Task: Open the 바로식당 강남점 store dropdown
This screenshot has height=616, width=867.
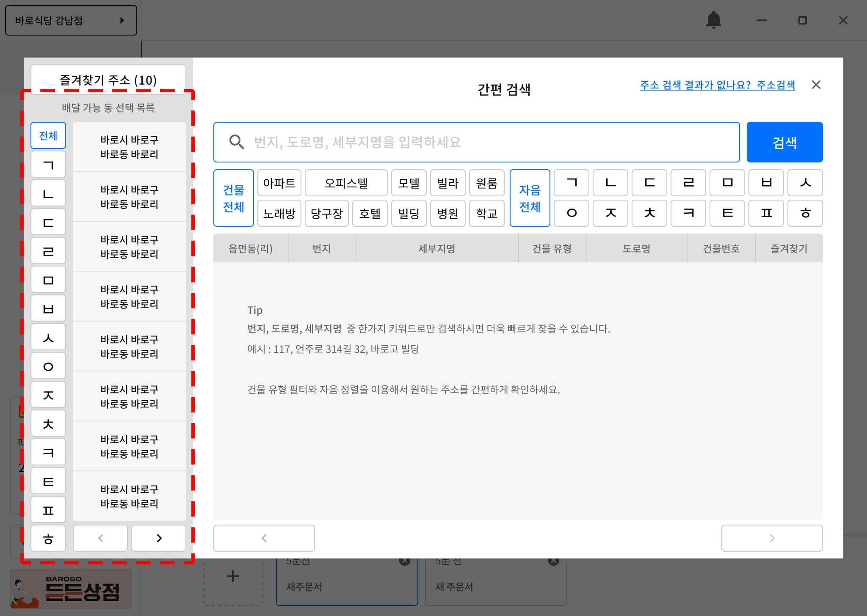Action: [71, 20]
